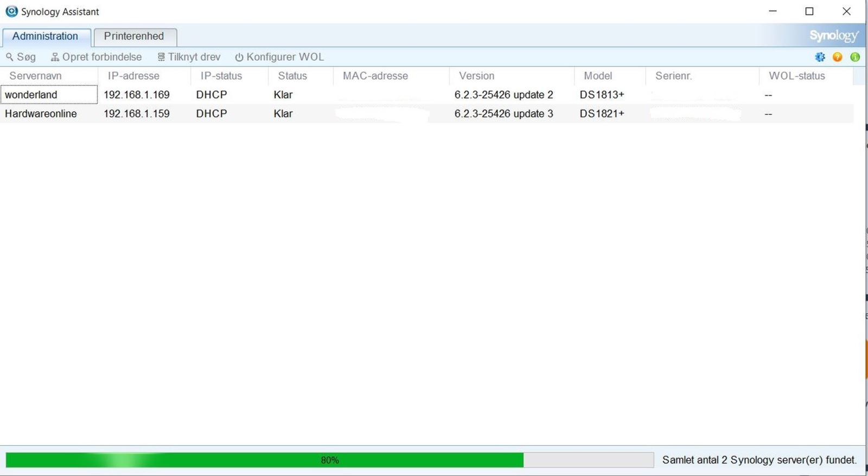Screen dimensions: 868x476
Task: Select the Hardwareonline server name
Action: click(41, 114)
